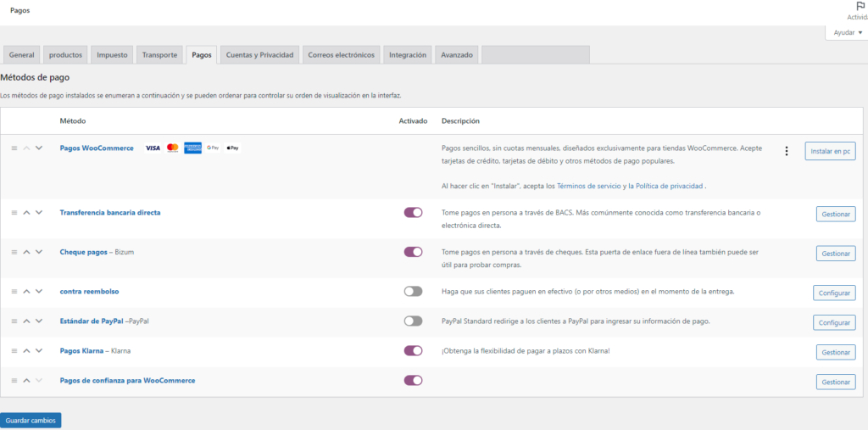Open the Política de privacidad link

666,187
